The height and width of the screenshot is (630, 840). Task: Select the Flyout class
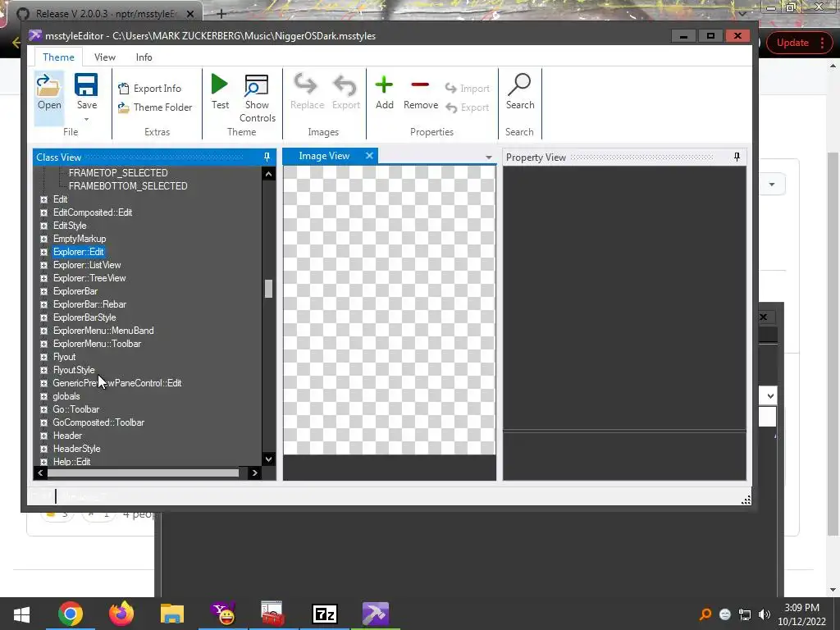(64, 357)
